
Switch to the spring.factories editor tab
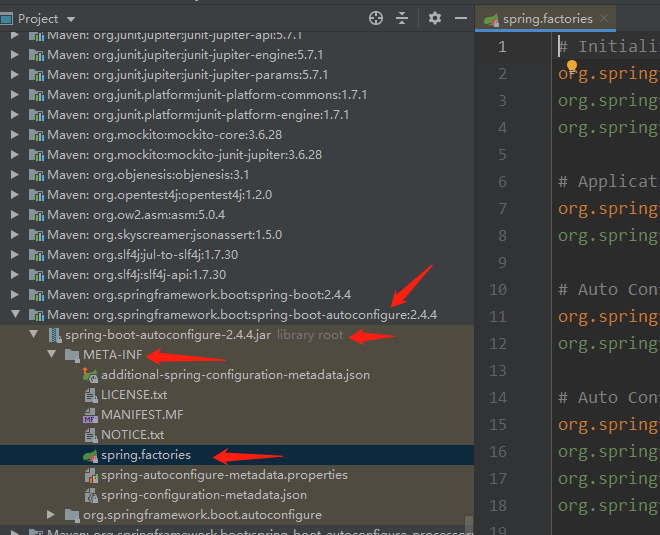[x=547, y=19]
